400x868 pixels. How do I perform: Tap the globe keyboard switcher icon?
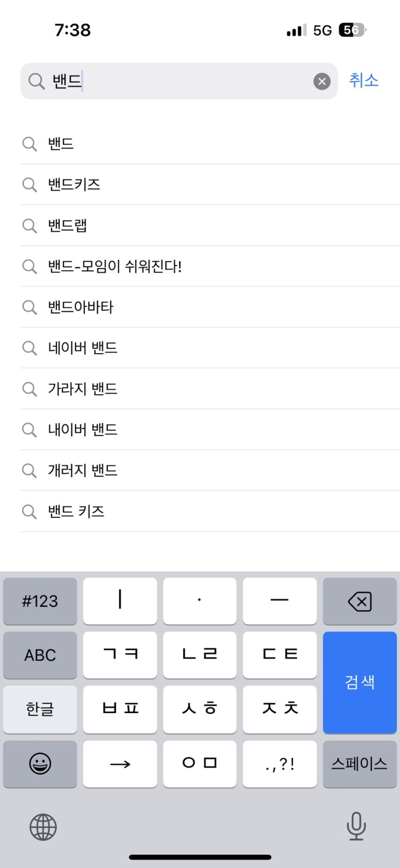[x=43, y=827]
